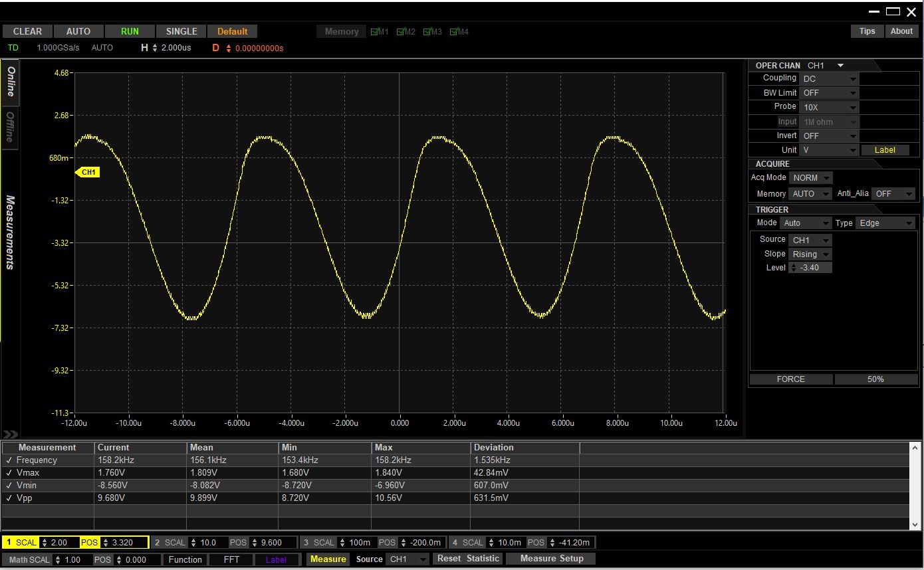Image resolution: width=924 pixels, height=570 pixels.
Task: Switch to the Online tab
Action: click(x=10, y=82)
